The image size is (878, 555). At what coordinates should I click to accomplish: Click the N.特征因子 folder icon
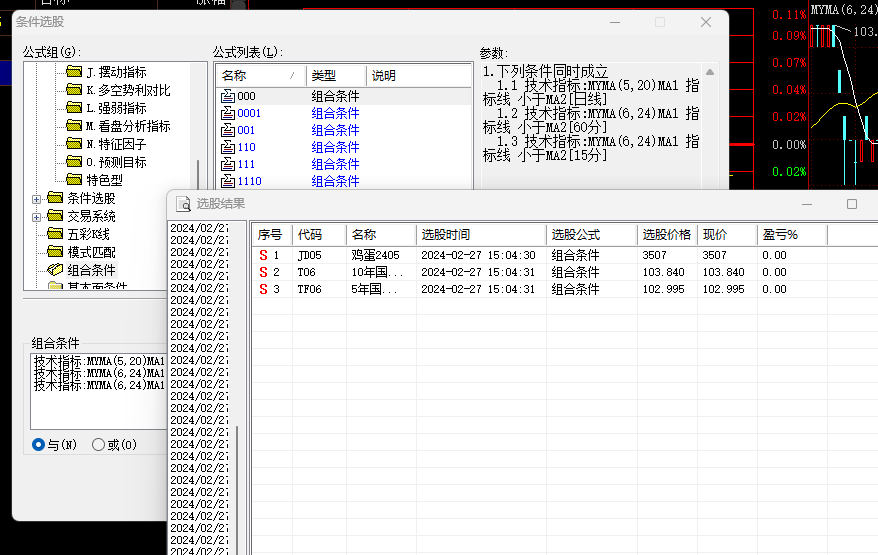tap(74, 144)
